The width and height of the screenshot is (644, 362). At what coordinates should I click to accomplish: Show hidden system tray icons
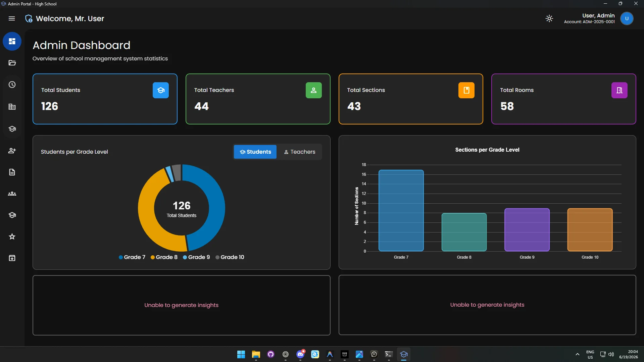577,354
